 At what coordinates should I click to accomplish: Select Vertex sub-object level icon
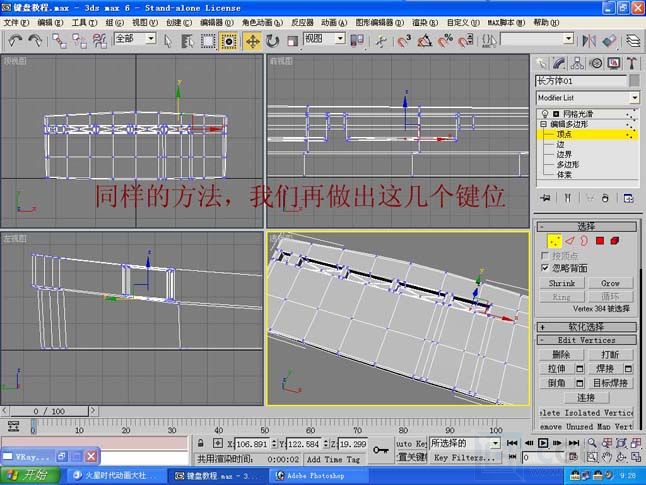[x=555, y=241]
